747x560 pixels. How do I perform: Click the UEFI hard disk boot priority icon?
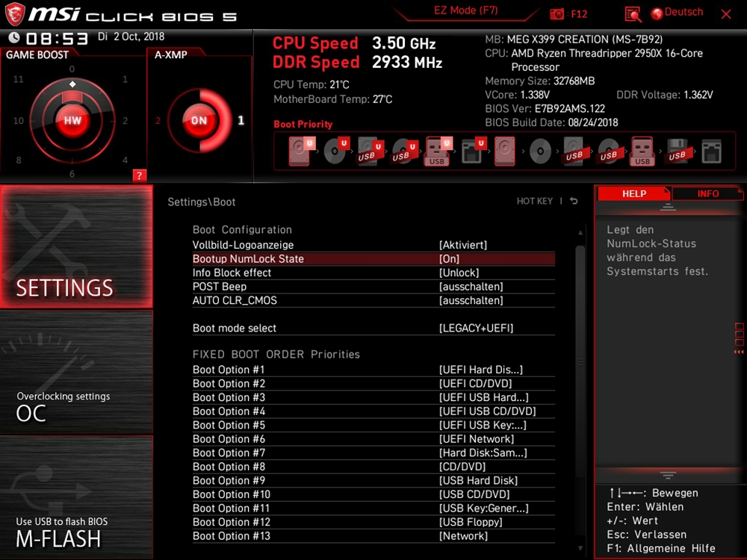click(x=300, y=151)
